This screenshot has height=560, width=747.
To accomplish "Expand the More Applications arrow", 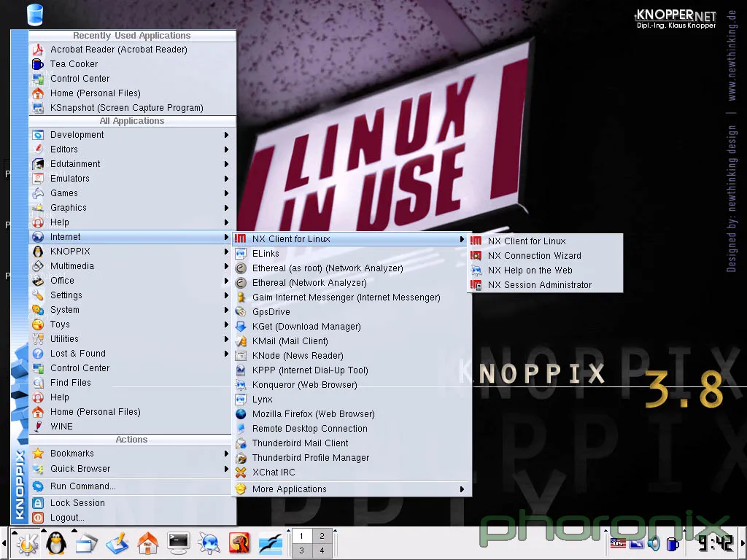I will 462,489.
